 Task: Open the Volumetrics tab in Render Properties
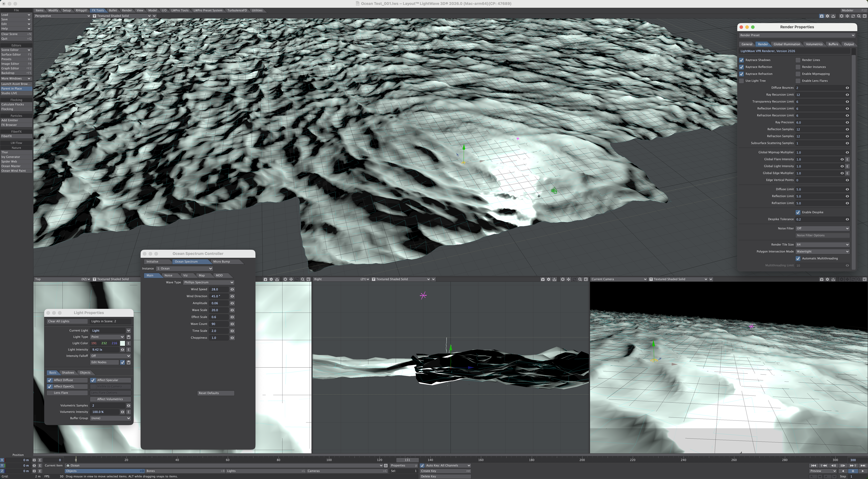point(814,44)
